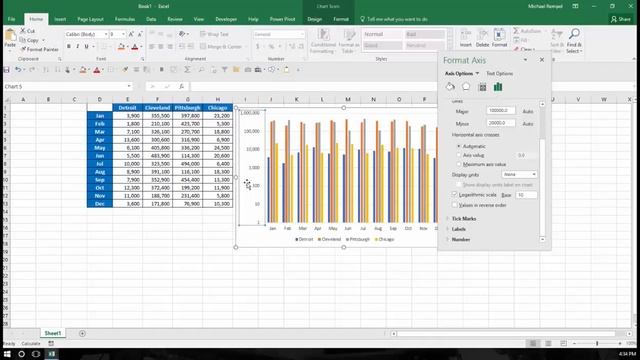The width and height of the screenshot is (640, 360).
Task: Select the Maximum axis value radio
Action: 459,164
